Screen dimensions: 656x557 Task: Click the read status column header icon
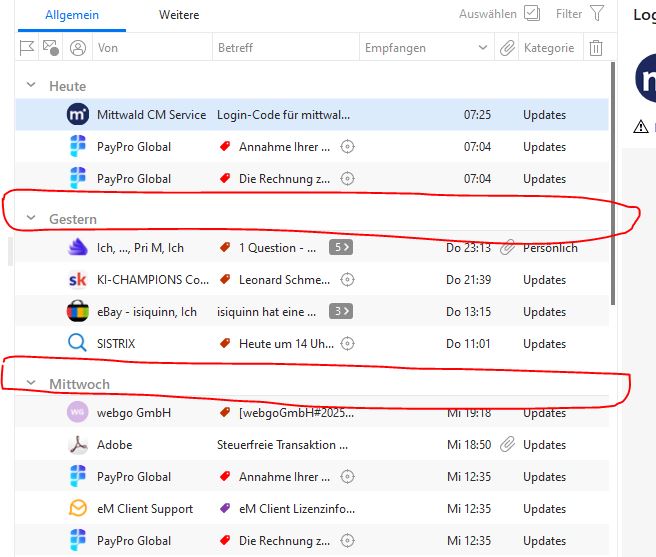[x=51, y=48]
